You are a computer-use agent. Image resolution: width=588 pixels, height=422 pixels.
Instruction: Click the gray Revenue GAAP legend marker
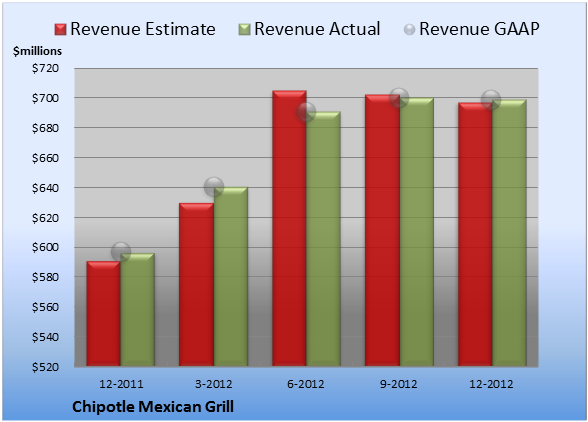(x=409, y=30)
